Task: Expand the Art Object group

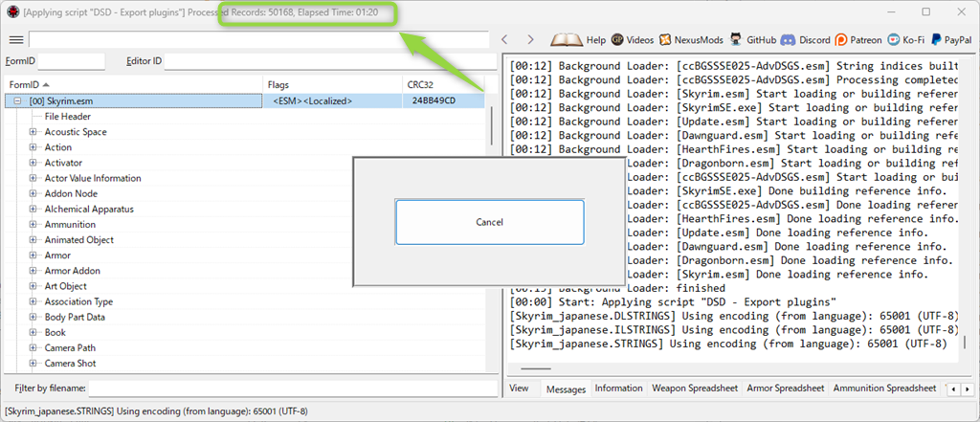Action: click(x=33, y=286)
